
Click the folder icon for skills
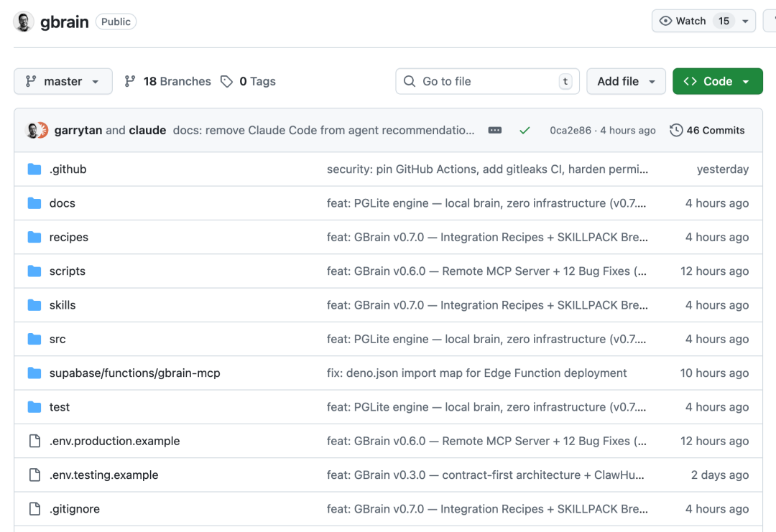(34, 305)
